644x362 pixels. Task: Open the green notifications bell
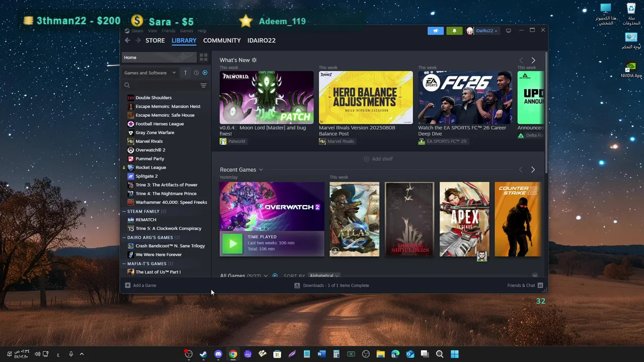[454, 31]
